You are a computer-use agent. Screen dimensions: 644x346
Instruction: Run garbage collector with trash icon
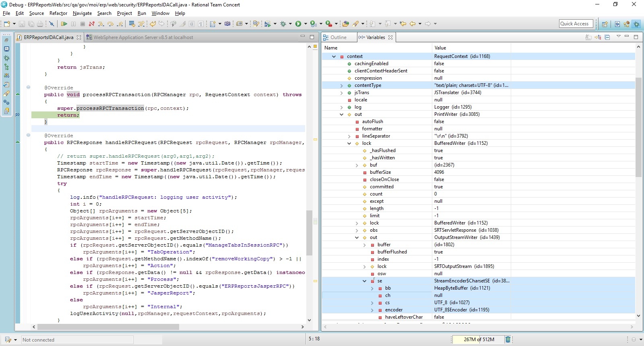(508, 340)
